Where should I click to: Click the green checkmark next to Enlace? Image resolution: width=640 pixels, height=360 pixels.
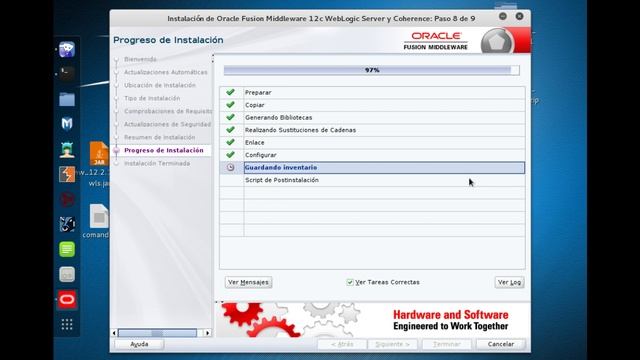click(x=230, y=142)
